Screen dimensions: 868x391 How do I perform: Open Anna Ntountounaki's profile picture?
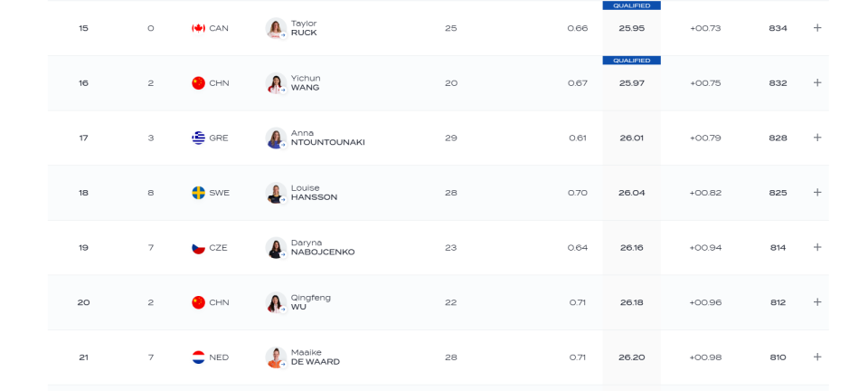pyautogui.click(x=276, y=138)
